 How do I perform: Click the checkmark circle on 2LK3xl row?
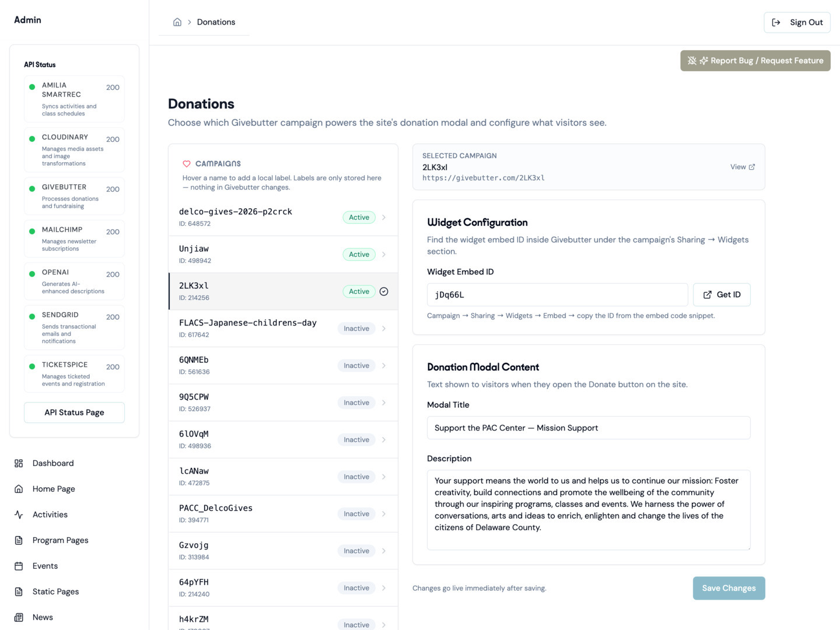coord(384,292)
